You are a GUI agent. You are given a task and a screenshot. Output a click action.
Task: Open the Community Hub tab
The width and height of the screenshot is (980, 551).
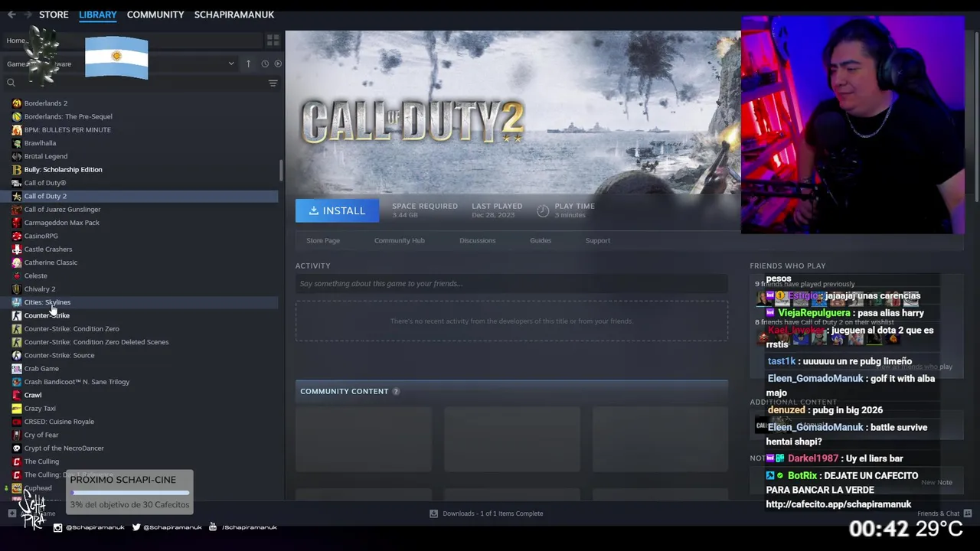point(400,240)
